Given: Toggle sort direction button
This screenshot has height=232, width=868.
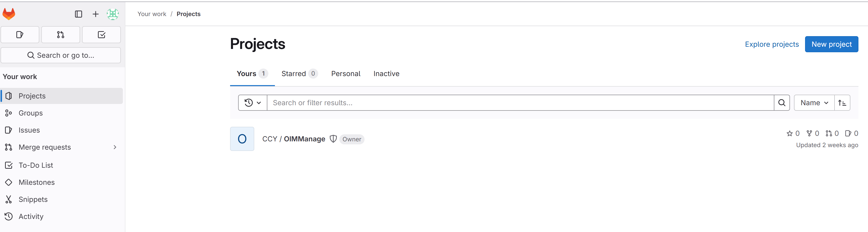Looking at the screenshot, I should [842, 103].
